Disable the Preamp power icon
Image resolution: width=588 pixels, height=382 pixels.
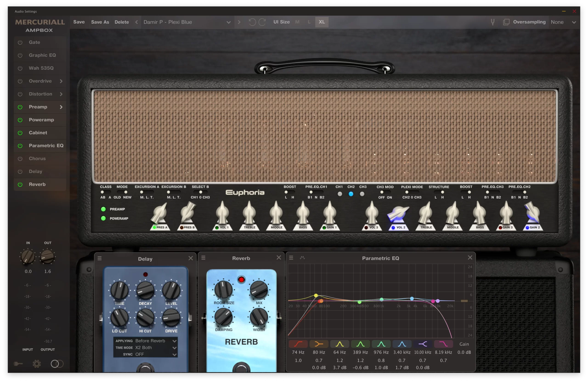point(20,107)
